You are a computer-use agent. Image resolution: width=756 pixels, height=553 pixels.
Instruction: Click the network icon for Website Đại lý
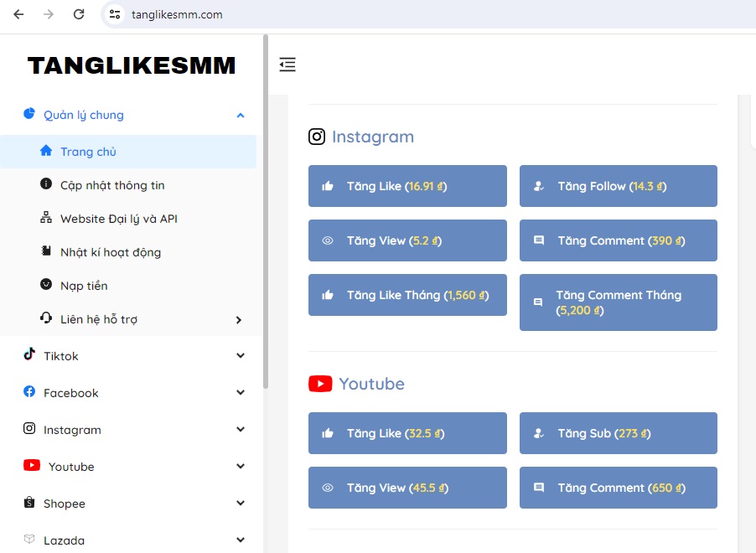pos(46,218)
